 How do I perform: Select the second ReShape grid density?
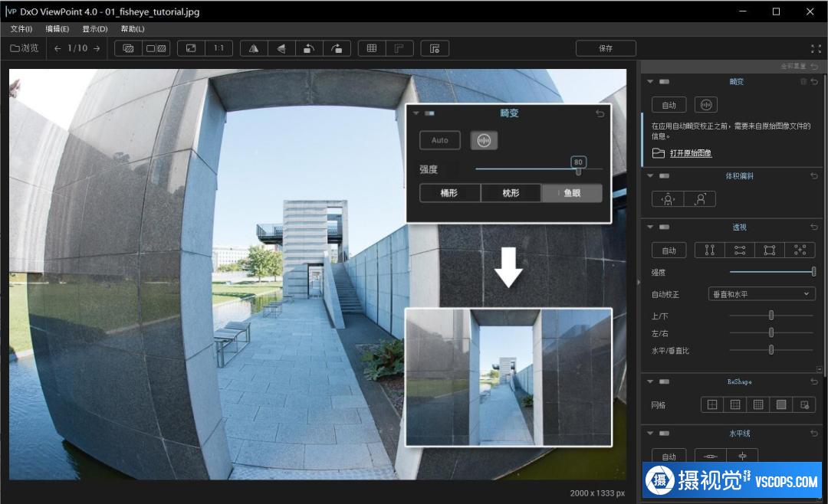click(735, 404)
